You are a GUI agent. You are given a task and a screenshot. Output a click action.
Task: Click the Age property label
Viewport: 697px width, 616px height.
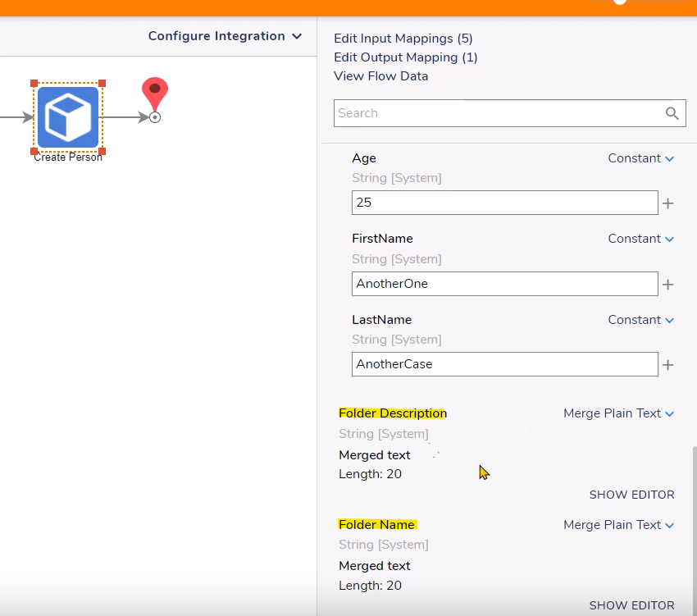click(x=364, y=158)
